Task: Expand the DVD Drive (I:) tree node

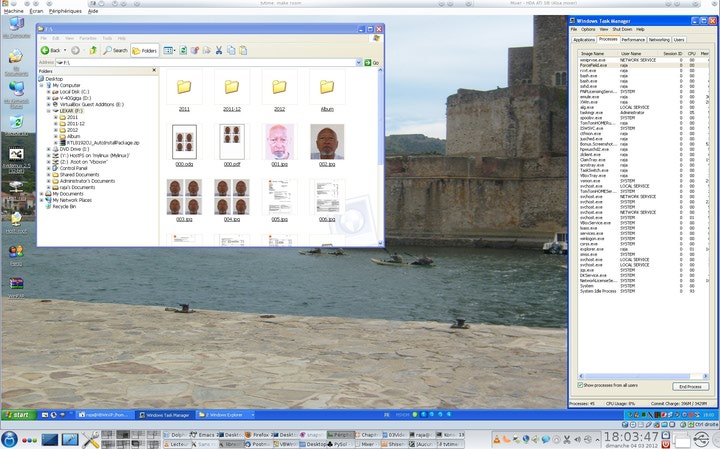Action: 48,149
